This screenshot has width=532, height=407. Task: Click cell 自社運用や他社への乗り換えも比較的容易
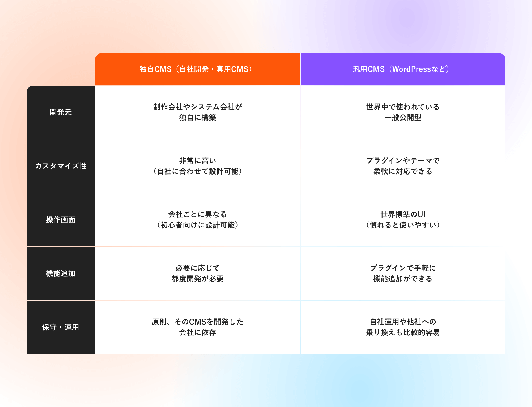403,327
